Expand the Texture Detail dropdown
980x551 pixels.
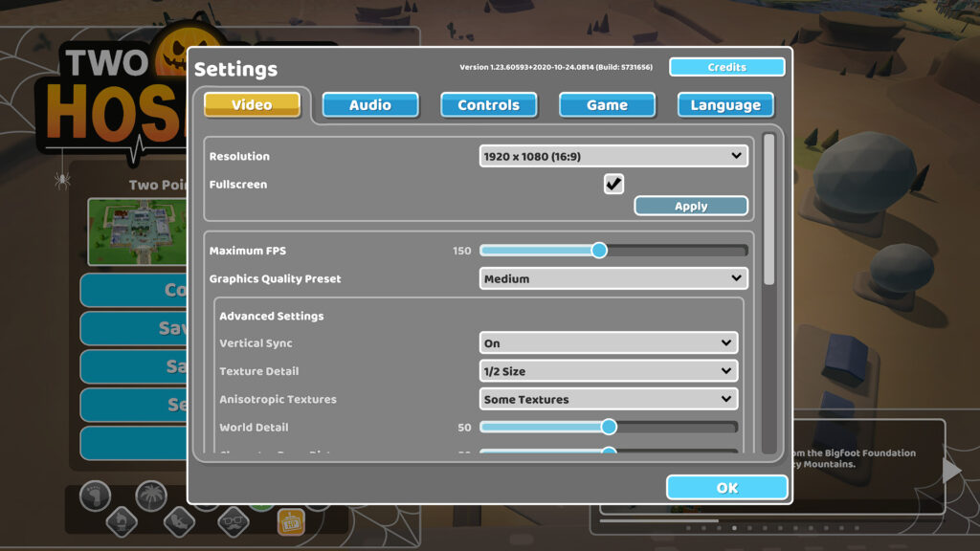point(608,371)
